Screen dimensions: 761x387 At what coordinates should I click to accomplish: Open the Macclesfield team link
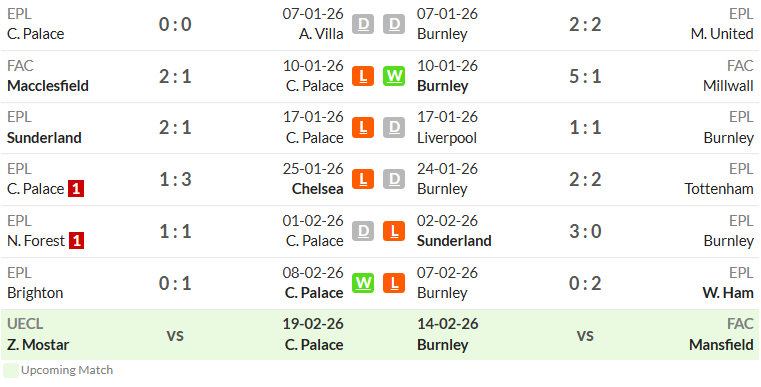[x=48, y=85]
